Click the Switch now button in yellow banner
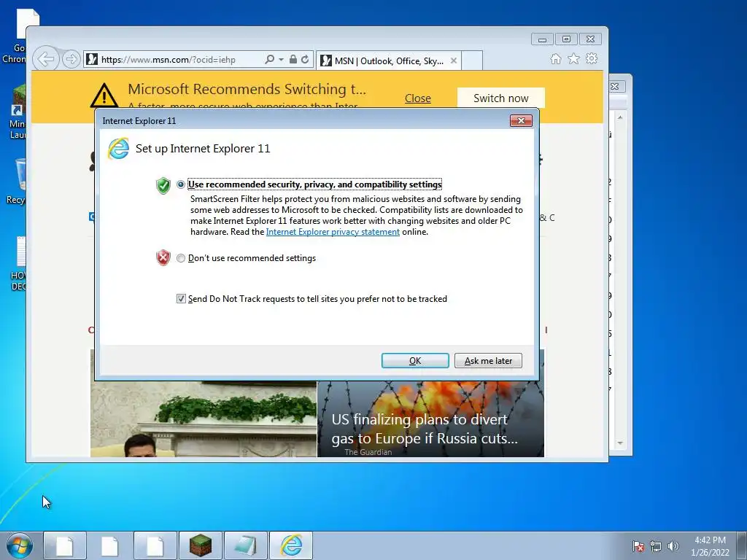Image resolution: width=747 pixels, height=560 pixels. click(x=500, y=98)
